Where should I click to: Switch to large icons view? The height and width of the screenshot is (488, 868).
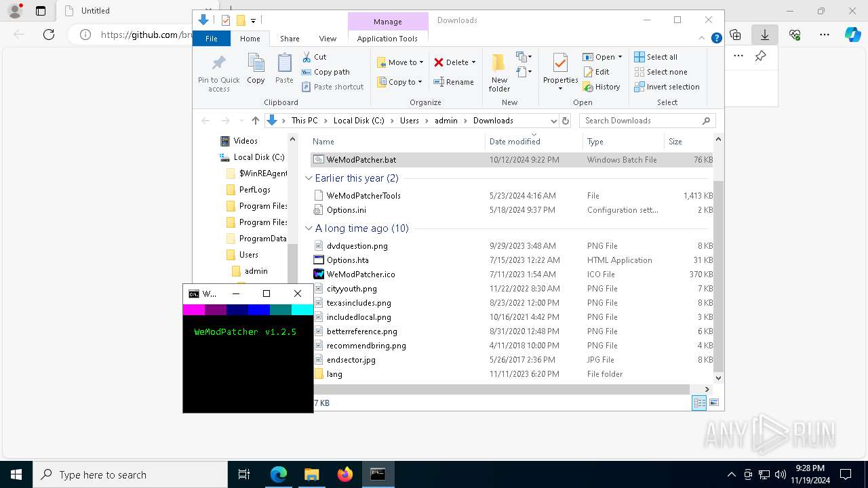[x=713, y=403]
